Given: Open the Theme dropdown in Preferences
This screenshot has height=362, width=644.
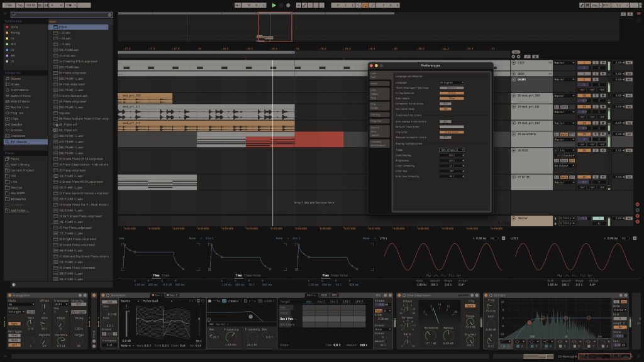Looking at the screenshot, I should [x=451, y=150].
